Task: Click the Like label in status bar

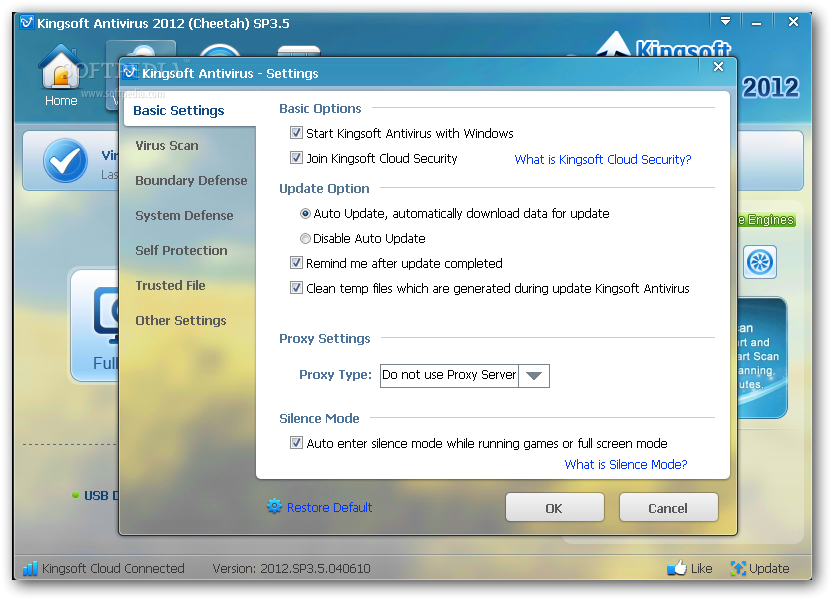Action: click(x=701, y=569)
